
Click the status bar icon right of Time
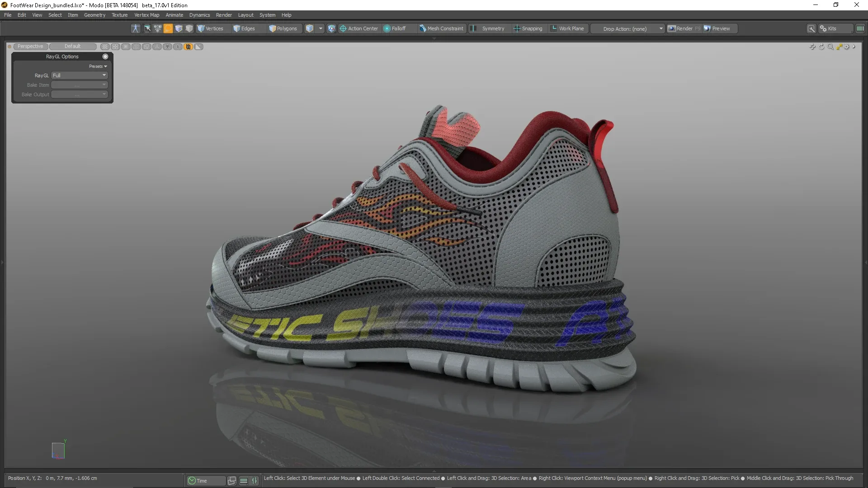click(x=232, y=481)
